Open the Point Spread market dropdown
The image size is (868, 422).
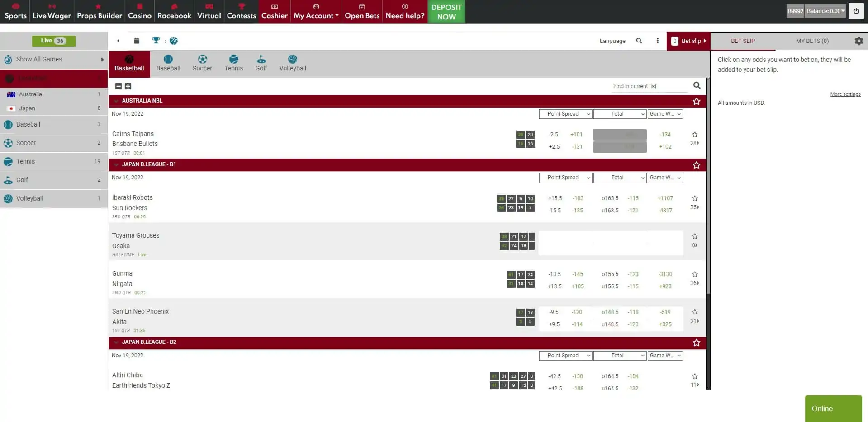click(x=565, y=114)
